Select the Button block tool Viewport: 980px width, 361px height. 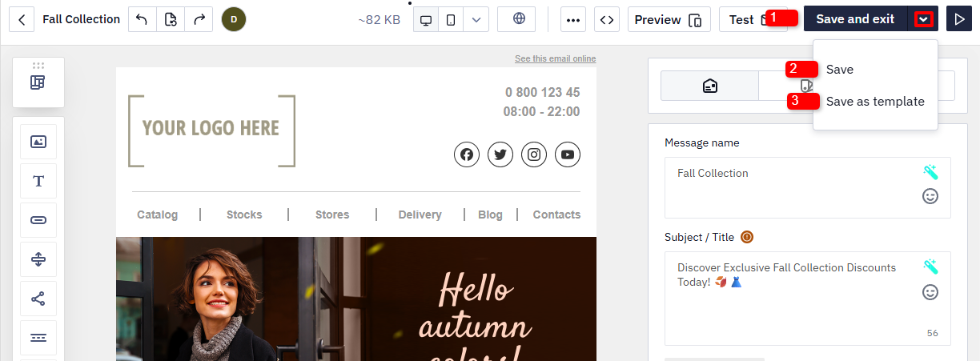[38, 220]
